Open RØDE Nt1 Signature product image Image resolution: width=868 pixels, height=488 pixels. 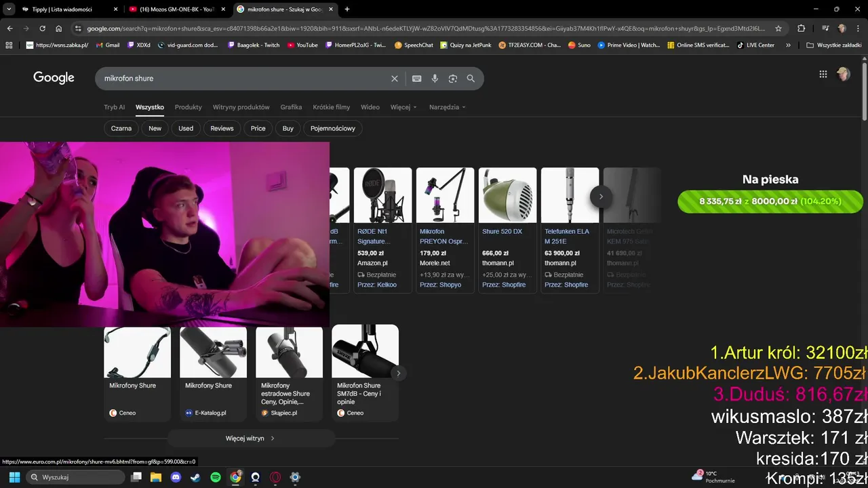tap(382, 195)
